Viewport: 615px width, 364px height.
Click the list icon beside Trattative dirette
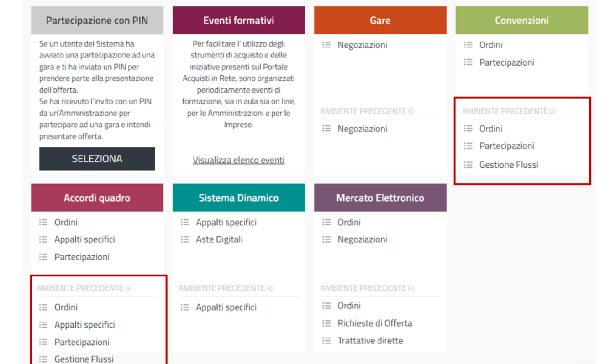pyautogui.click(x=326, y=341)
